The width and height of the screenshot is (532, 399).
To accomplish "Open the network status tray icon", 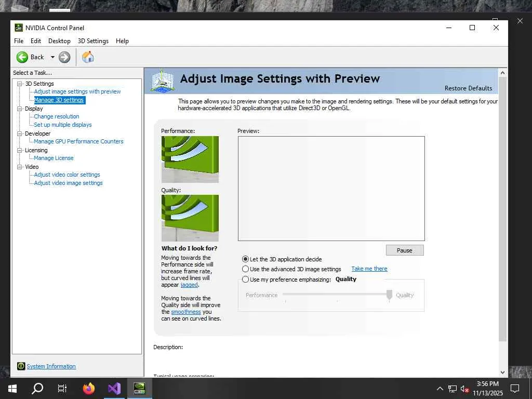I will point(453,389).
